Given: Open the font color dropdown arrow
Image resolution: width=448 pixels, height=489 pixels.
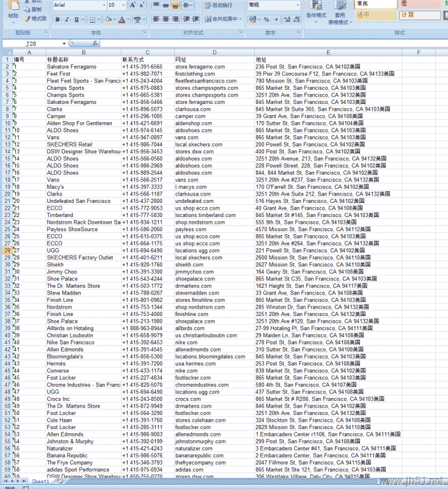Looking at the screenshot, I should (128, 20).
